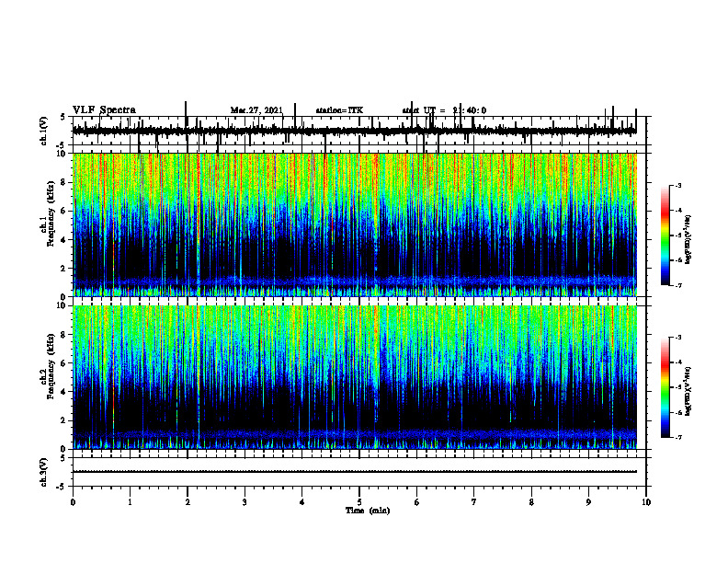The height and width of the screenshot is (563, 728).
Task: Click the ch.3 flat voltage trace
Action: coord(355,472)
